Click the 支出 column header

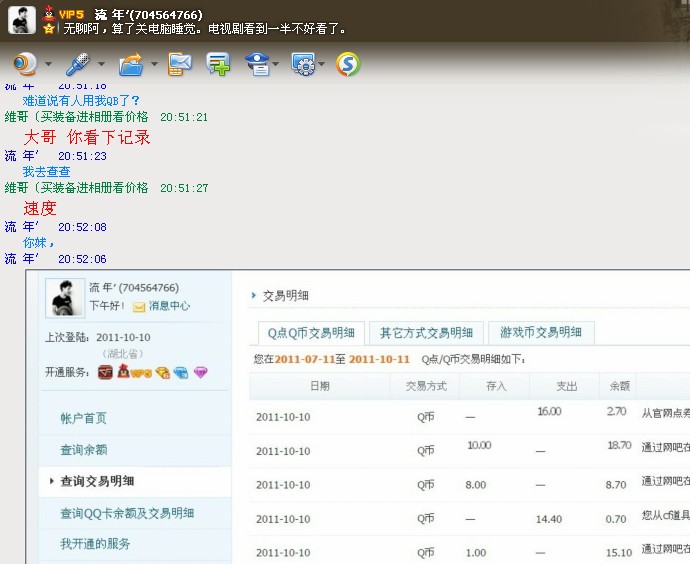566,386
